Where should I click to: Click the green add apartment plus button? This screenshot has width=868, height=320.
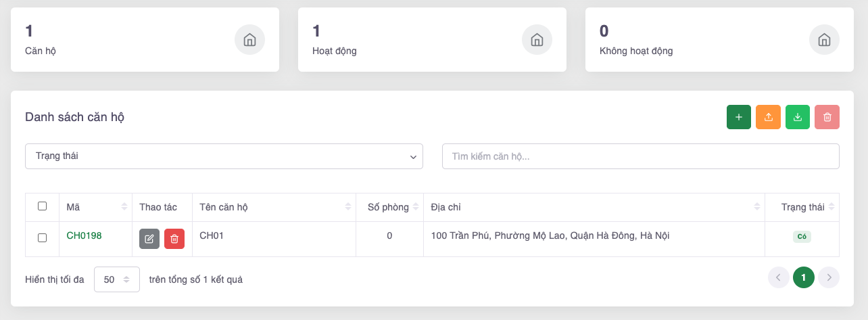(738, 117)
